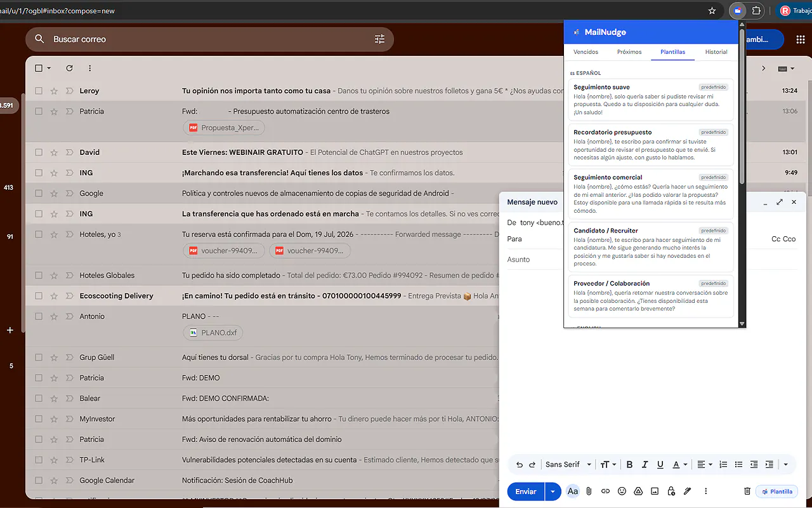The image size is (812, 508).
Task: Show search options in the search bar
Action: tap(379, 39)
